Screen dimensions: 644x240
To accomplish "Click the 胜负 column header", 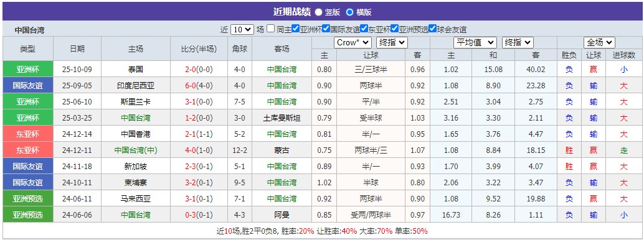I will tap(569, 55).
